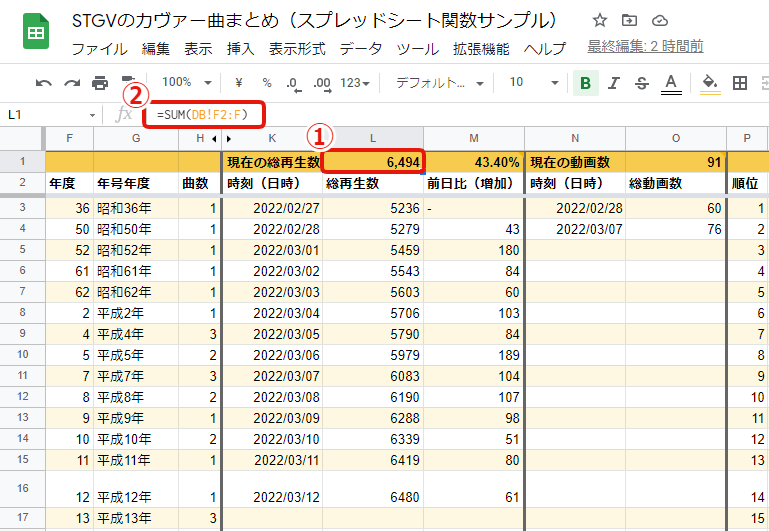Open the 100% zoom dropdown

[x=184, y=83]
